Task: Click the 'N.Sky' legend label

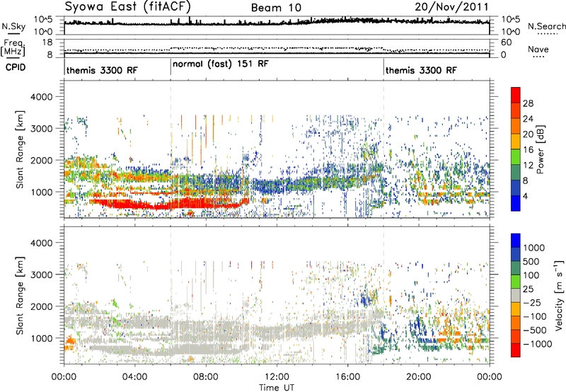Action: 13,26
